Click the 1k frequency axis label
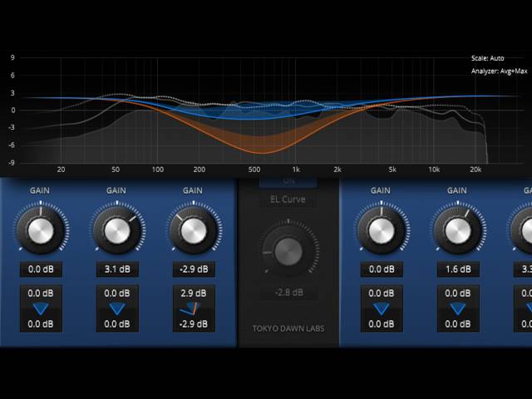This screenshot has width=532, height=399. [x=296, y=170]
